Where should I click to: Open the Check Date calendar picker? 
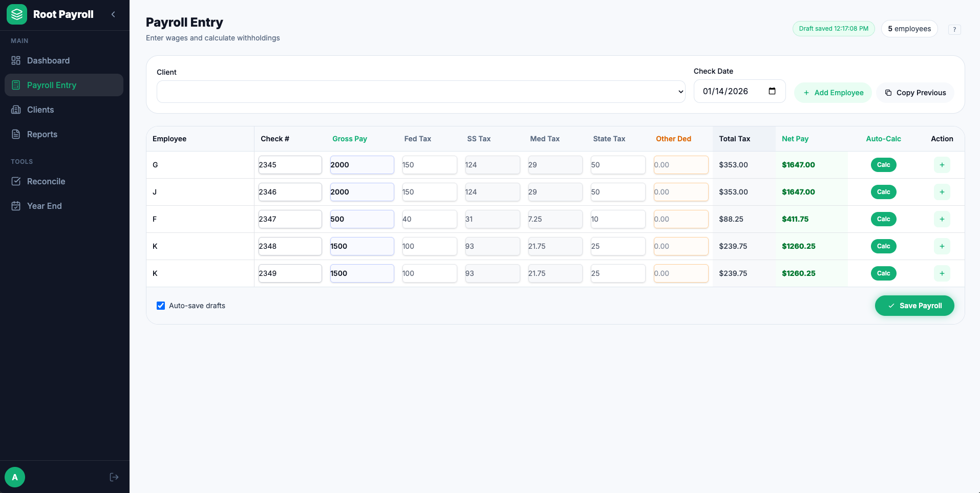pos(773,91)
